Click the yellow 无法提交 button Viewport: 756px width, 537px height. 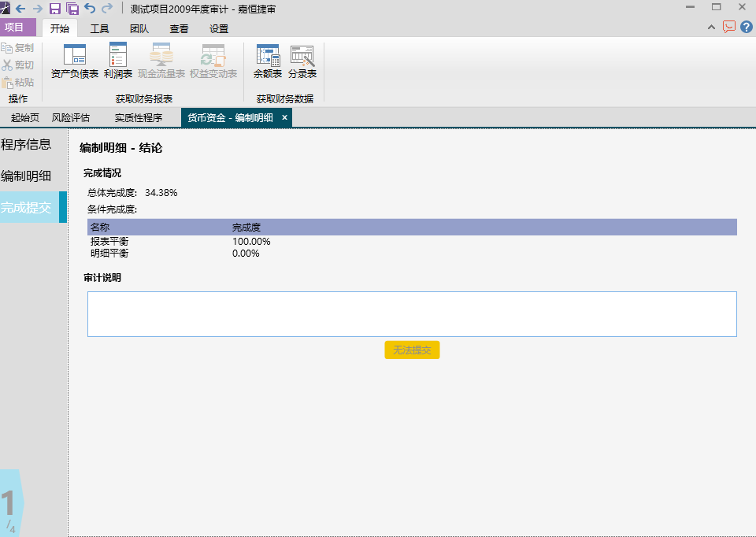[412, 350]
